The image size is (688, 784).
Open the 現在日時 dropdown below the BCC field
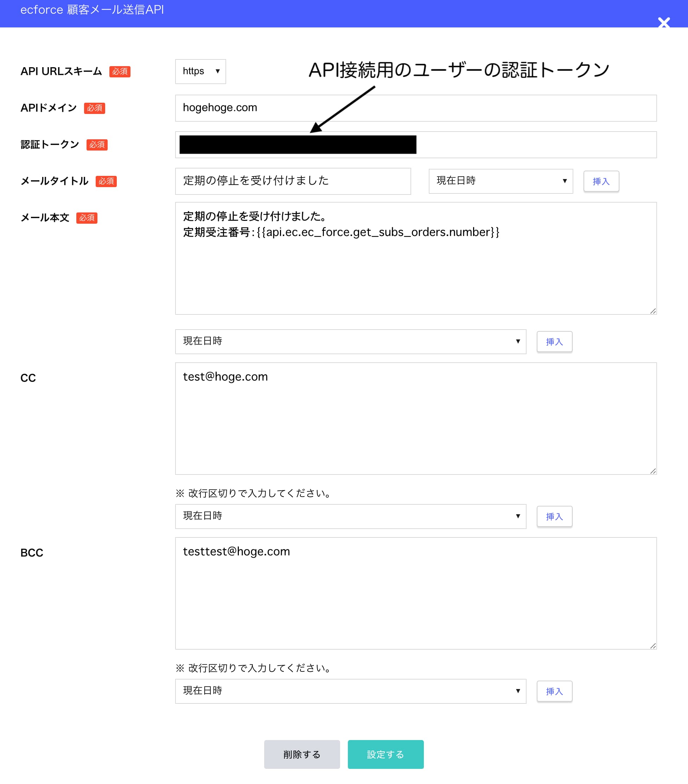pos(350,691)
